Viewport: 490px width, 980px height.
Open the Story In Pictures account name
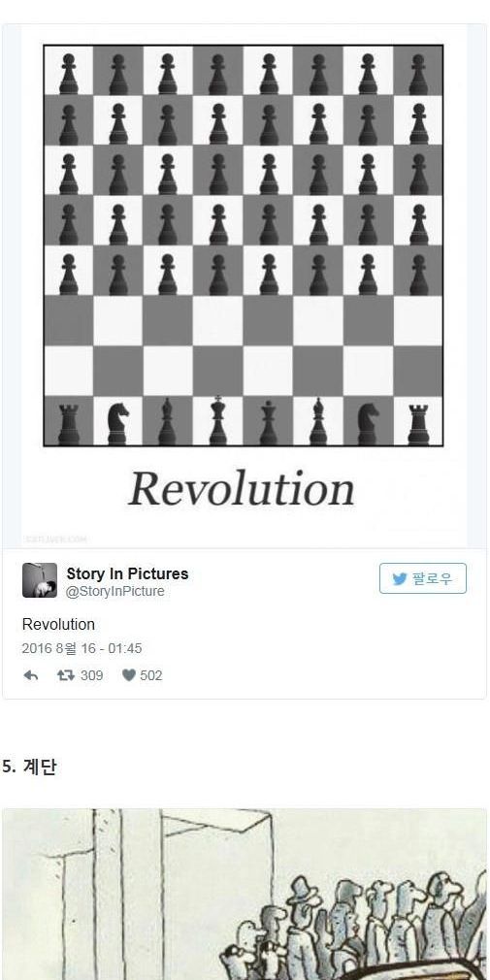click(x=127, y=573)
